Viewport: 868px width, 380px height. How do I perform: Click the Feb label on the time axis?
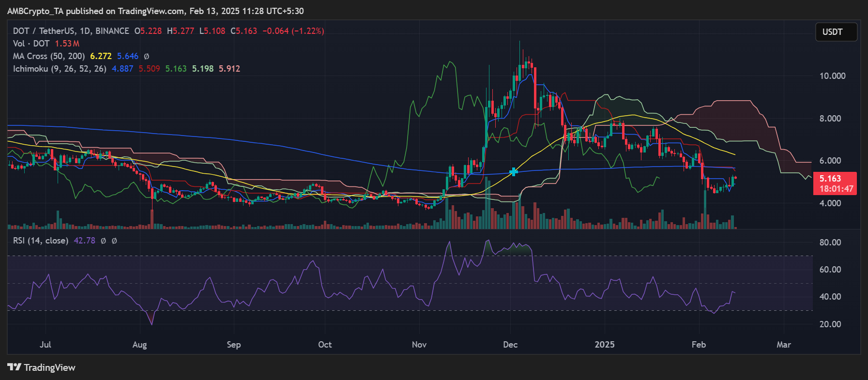699,345
